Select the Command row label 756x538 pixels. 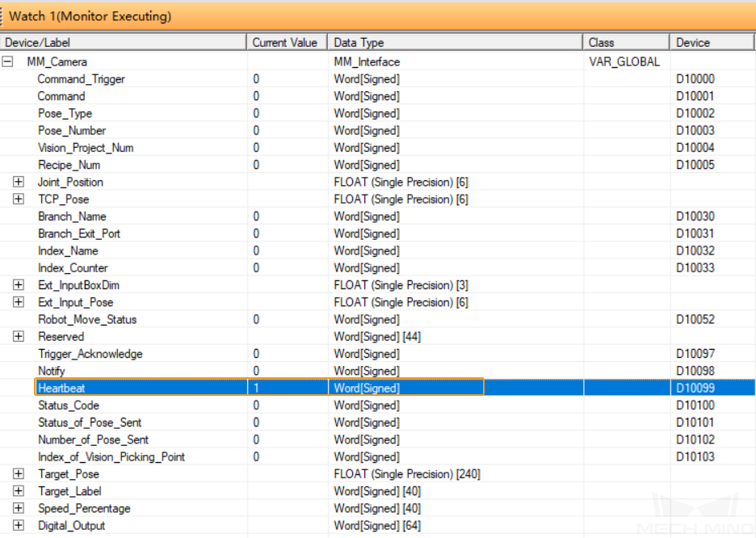(61, 96)
